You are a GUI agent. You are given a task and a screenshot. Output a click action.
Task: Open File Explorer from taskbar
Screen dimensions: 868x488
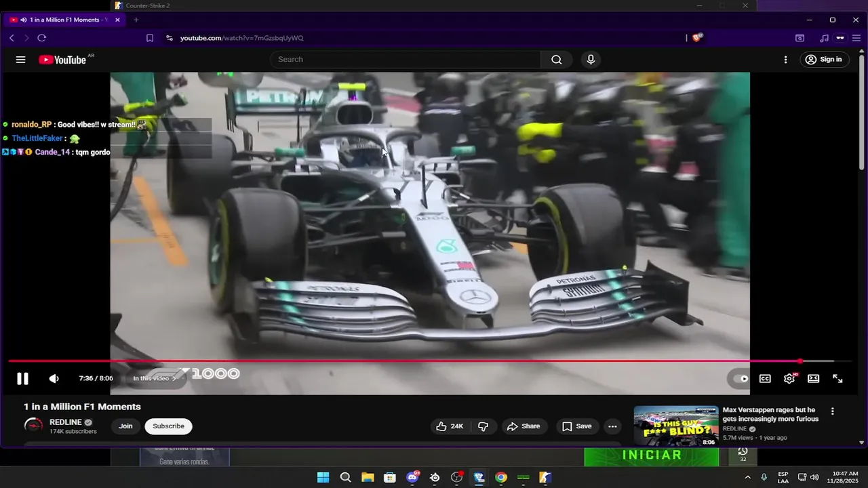[368, 477]
